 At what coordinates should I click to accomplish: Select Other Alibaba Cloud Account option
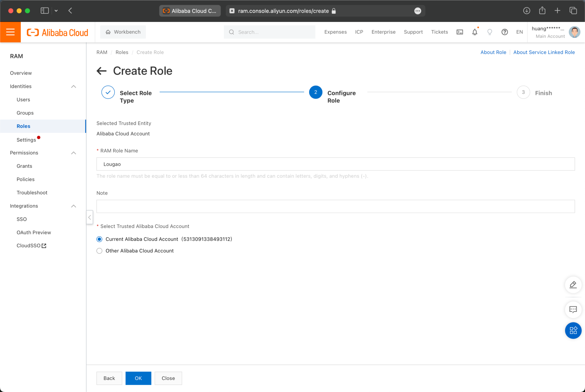(99, 251)
